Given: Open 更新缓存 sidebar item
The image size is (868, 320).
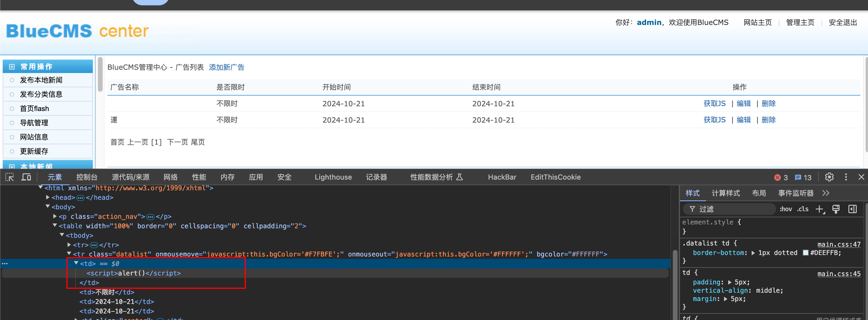Looking at the screenshot, I should (34, 151).
